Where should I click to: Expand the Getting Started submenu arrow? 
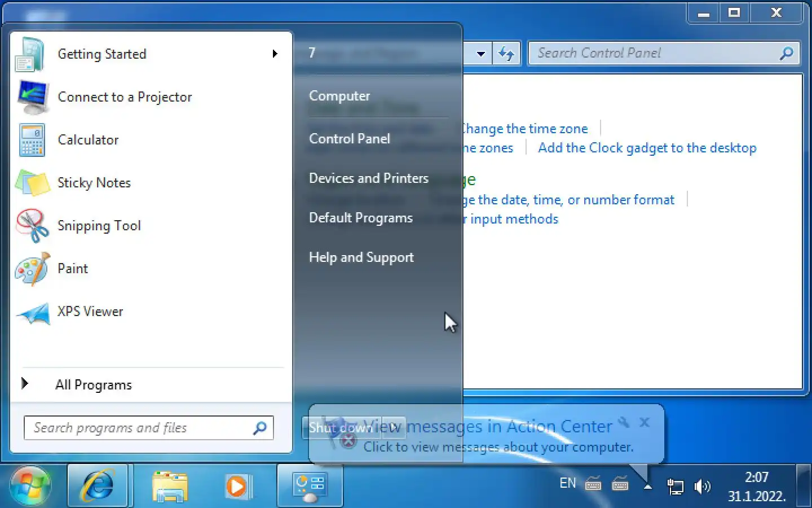(275, 54)
